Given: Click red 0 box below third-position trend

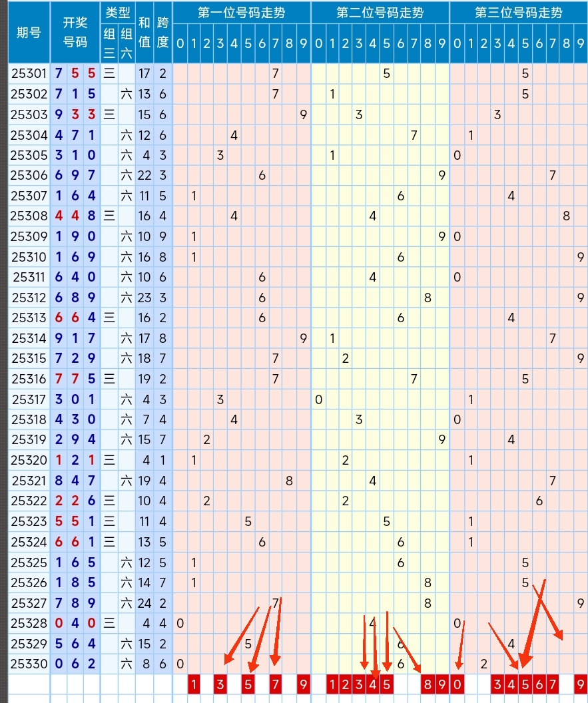Looking at the screenshot, I should [x=457, y=684].
